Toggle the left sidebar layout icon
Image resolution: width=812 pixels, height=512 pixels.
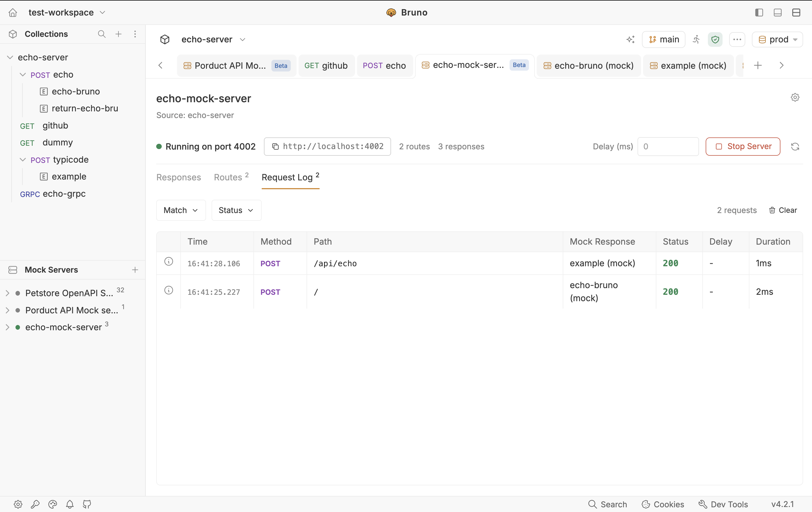tap(759, 12)
